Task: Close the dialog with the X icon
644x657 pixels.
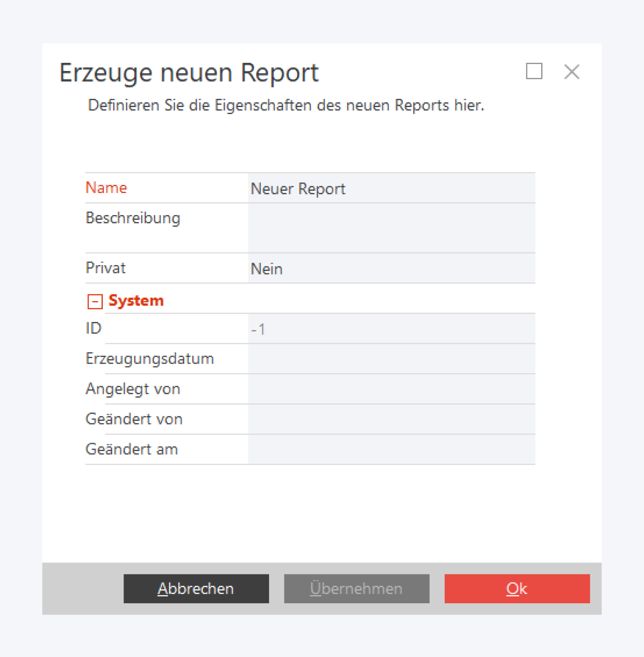Action: click(571, 72)
